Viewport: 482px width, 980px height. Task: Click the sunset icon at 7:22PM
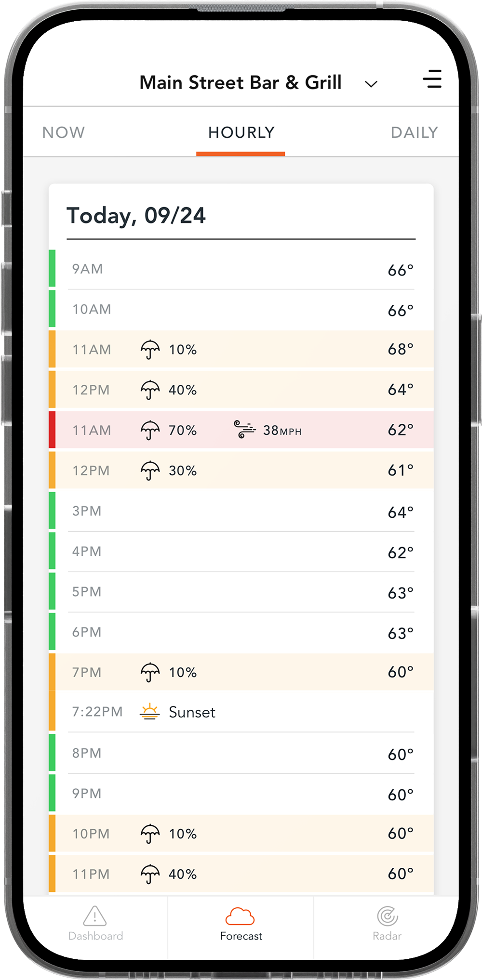(150, 711)
